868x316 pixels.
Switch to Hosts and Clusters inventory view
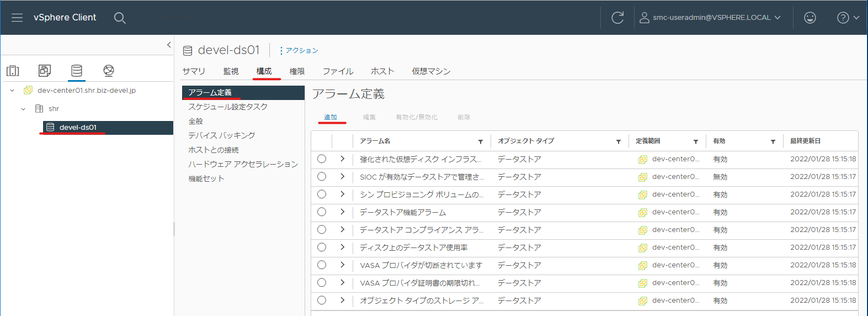pos(13,71)
